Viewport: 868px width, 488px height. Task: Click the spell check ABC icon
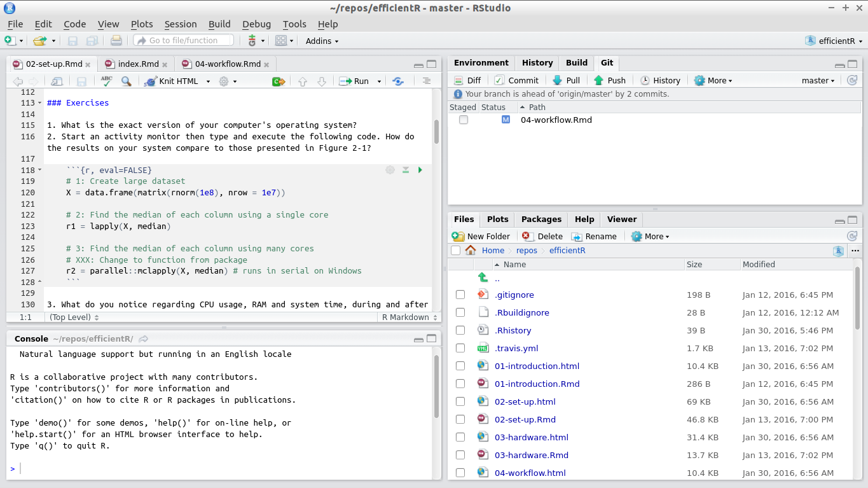[x=106, y=81]
